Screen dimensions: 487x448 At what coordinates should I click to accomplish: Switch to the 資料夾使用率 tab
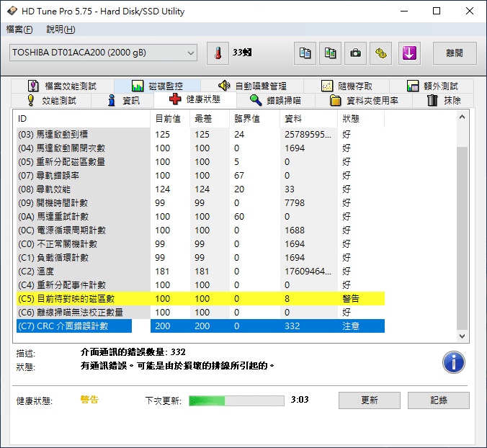(x=364, y=100)
